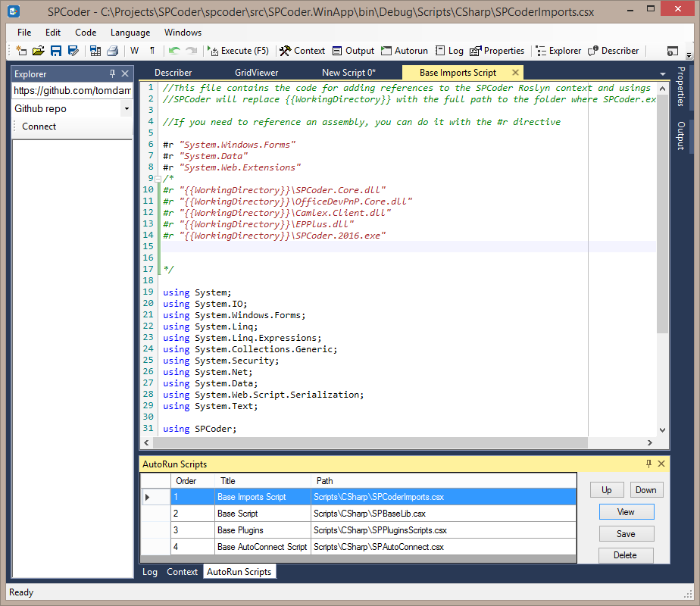
Task: Select the Base Plugins row
Action: click(358, 530)
